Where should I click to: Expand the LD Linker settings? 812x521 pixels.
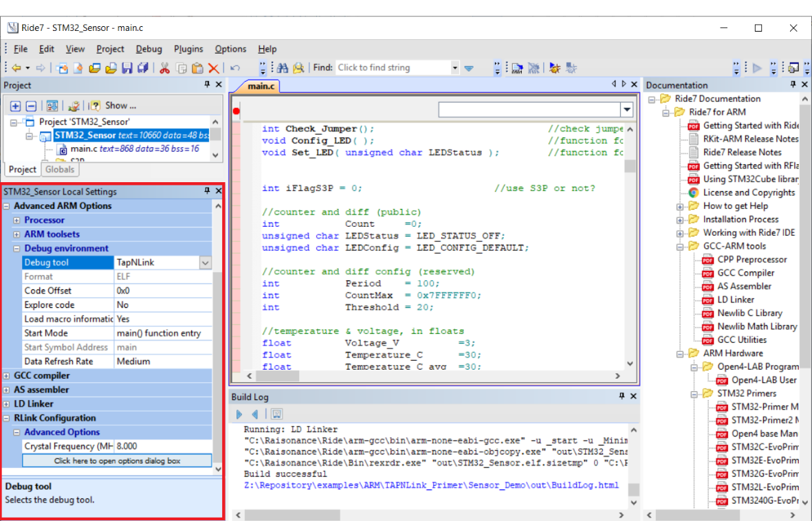(x=6, y=404)
